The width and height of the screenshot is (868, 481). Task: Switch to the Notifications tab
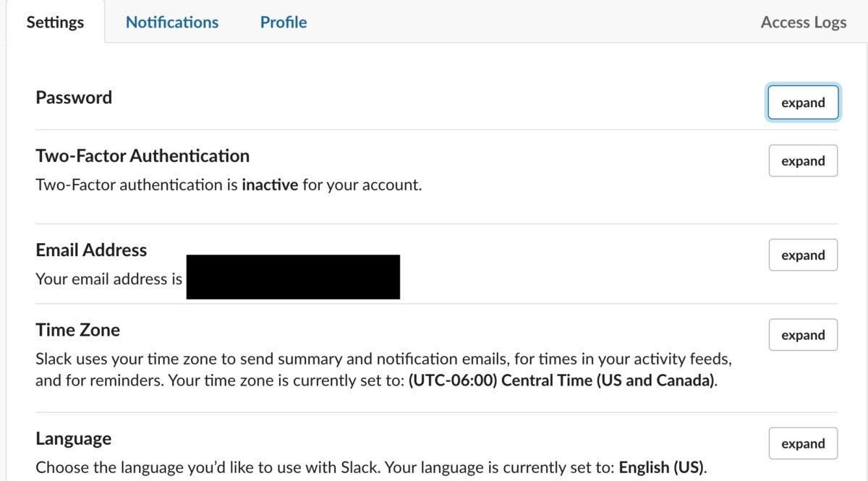pos(172,22)
